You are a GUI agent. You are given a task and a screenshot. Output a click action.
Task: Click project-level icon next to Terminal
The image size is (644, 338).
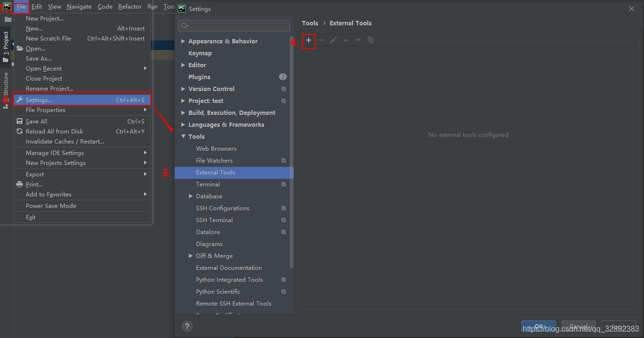pyautogui.click(x=283, y=184)
